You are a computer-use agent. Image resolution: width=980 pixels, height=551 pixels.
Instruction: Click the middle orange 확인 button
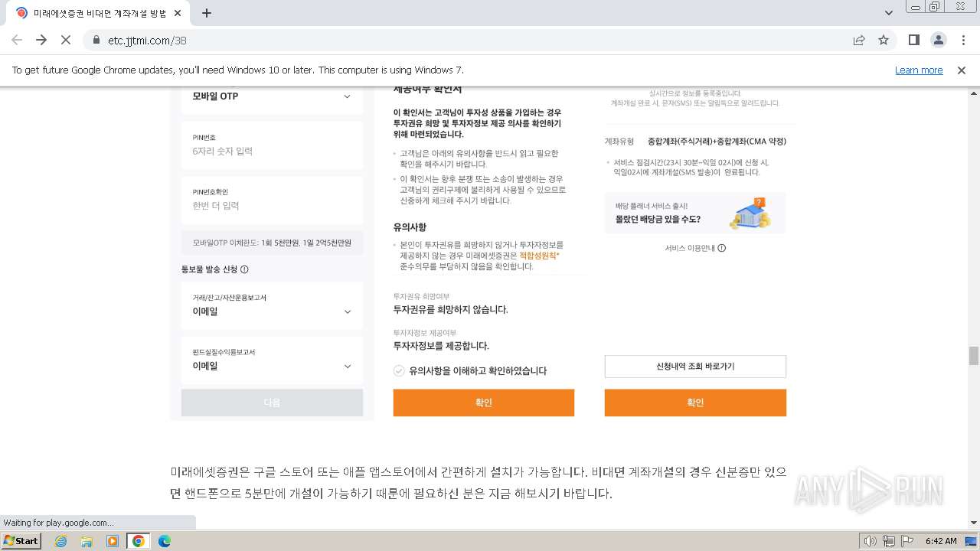483,403
